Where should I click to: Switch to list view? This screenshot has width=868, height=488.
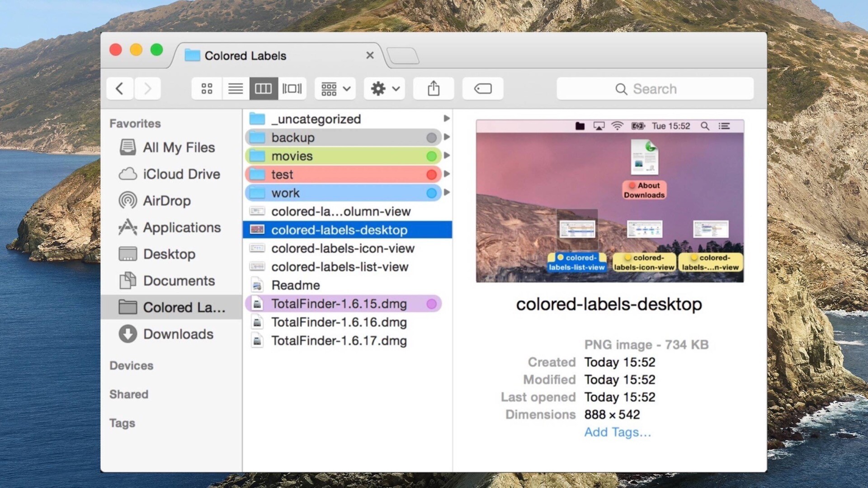point(236,89)
